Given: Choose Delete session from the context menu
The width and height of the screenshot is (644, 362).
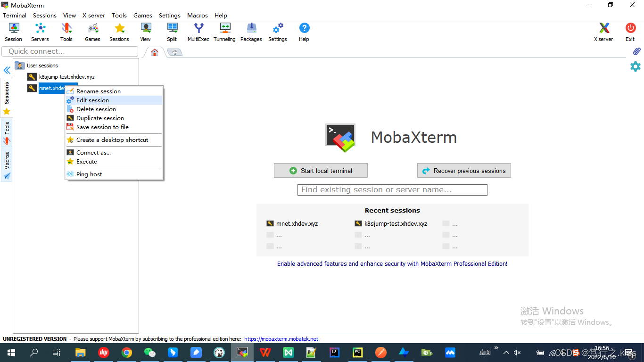Looking at the screenshot, I should (x=114, y=109).
